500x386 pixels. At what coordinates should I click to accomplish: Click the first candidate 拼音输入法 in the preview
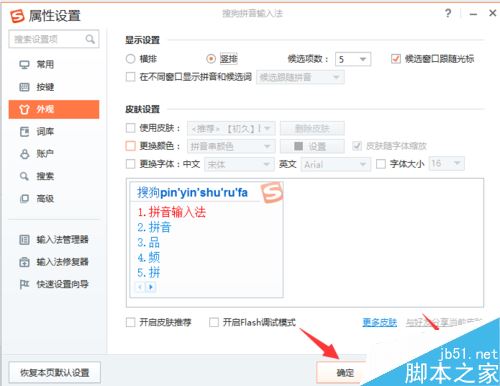click(x=172, y=212)
